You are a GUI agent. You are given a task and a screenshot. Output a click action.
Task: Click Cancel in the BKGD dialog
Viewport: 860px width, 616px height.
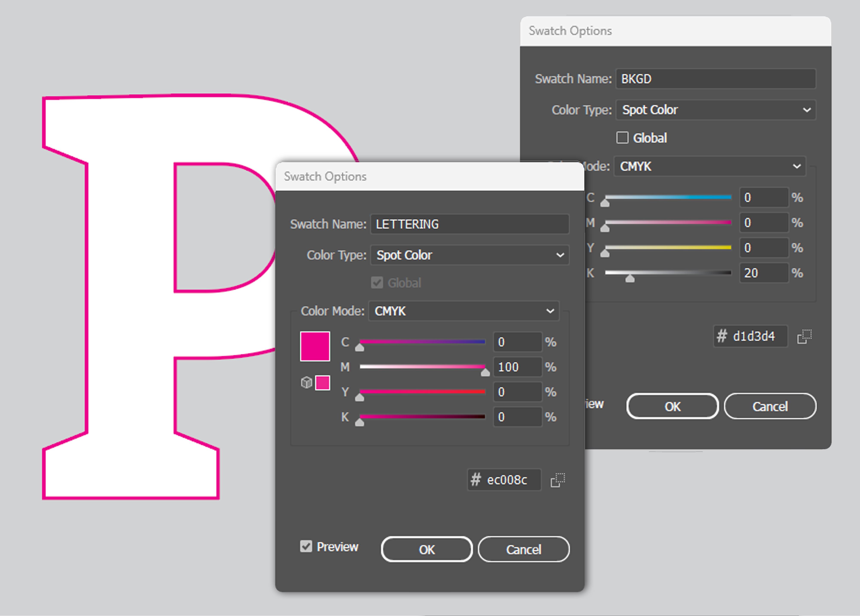(770, 406)
